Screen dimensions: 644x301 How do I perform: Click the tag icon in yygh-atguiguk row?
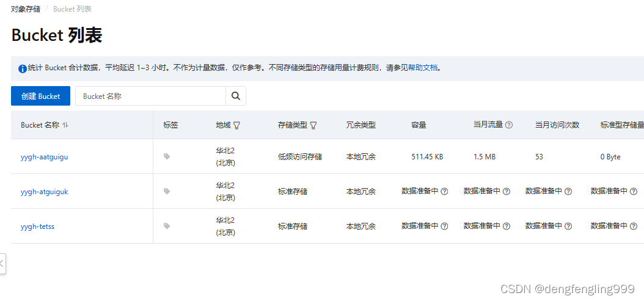pyautogui.click(x=167, y=191)
